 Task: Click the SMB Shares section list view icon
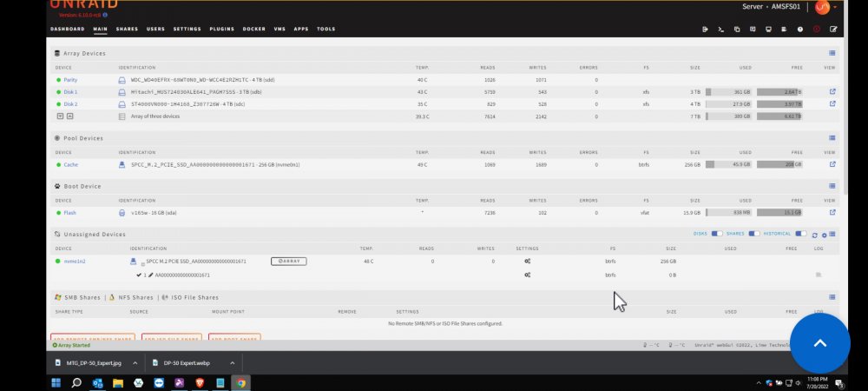tap(832, 297)
